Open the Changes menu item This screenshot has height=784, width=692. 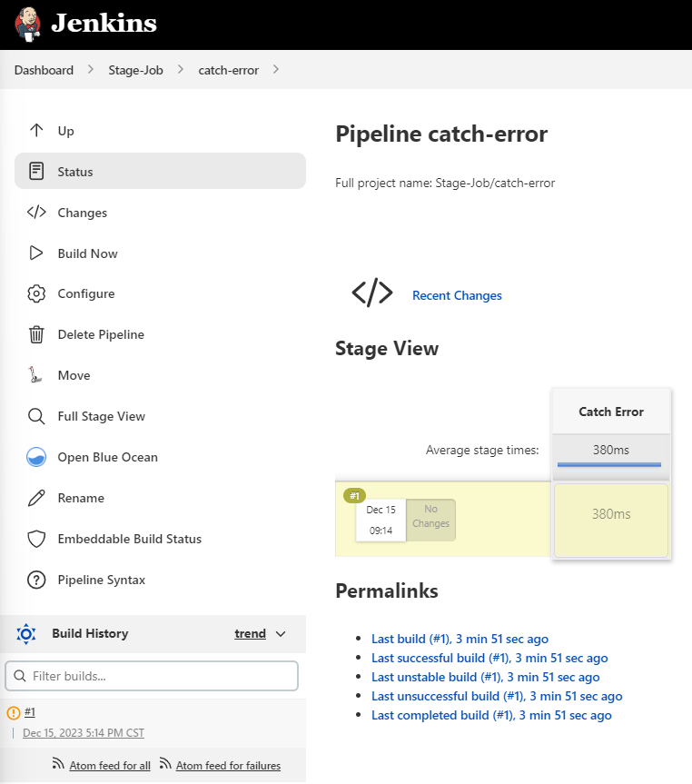(x=82, y=213)
